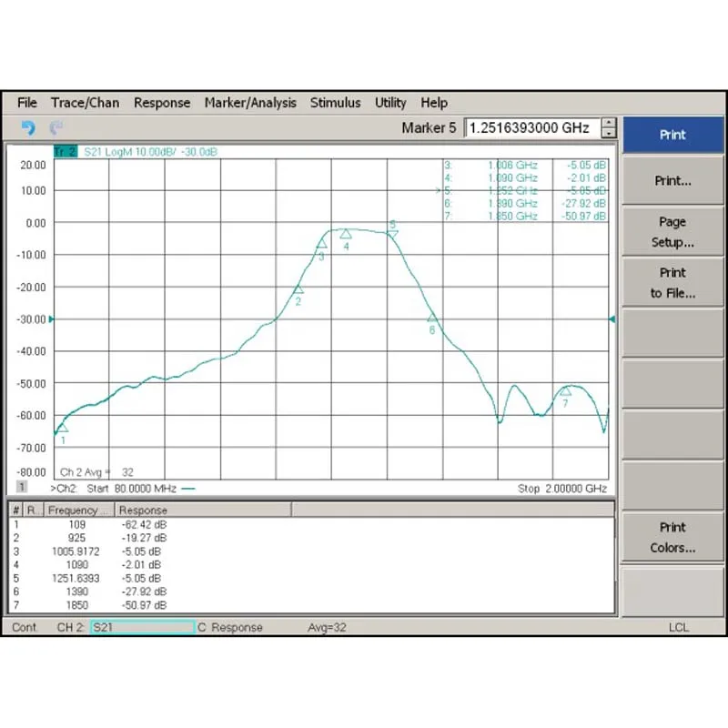Click the left reference-level triangle arrow
The height and width of the screenshot is (728, 728).
[x=52, y=319]
